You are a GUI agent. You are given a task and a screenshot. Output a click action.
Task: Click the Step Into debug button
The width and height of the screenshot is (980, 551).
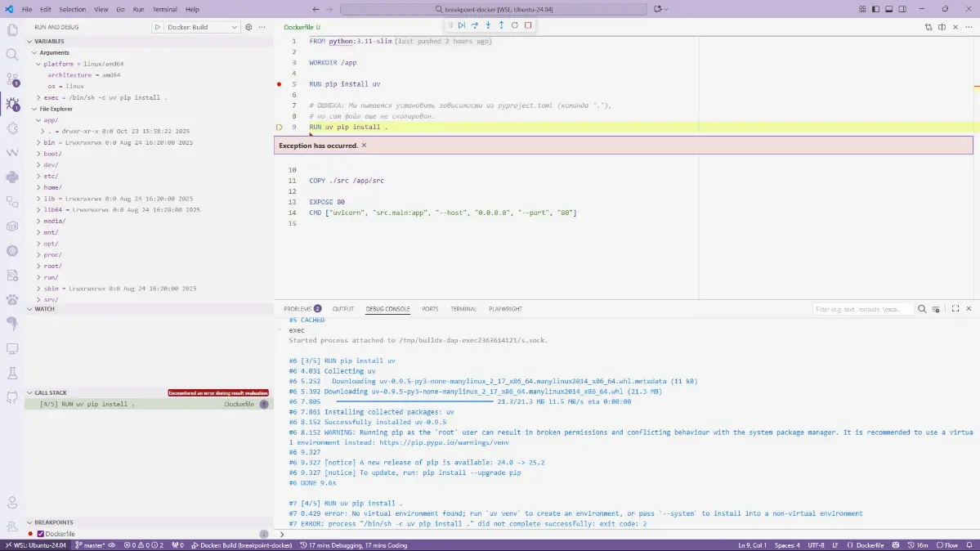488,25
